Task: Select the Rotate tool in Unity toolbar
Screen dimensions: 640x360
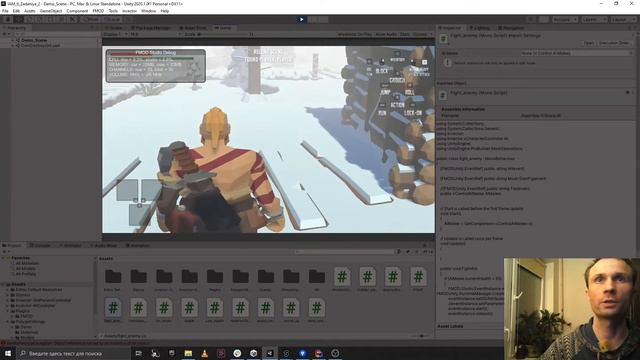Action: point(29,19)
